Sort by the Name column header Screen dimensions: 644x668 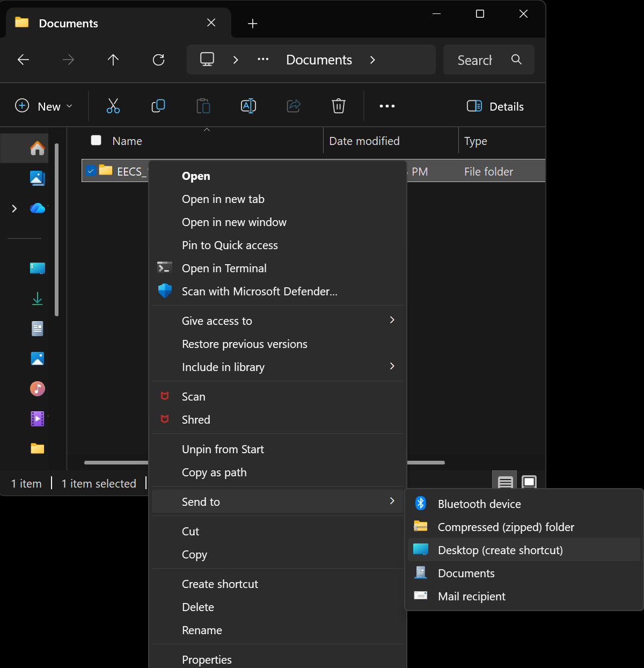pos(127,141)
